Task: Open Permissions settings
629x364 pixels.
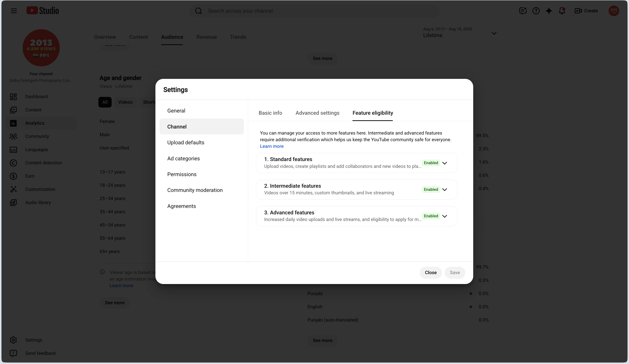Action: (x=201, y=174)
